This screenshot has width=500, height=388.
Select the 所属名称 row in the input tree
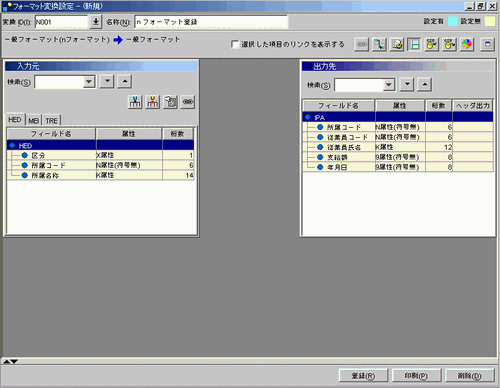pyautogui.click(x=101, y=175)
